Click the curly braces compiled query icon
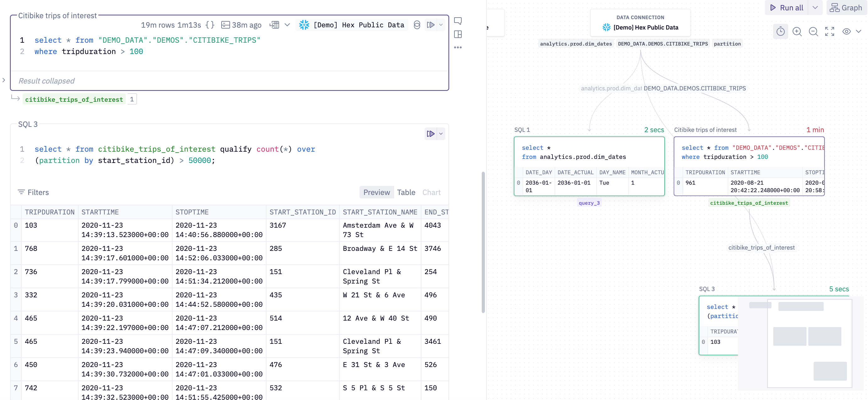Image resolution: width=868 pixels, height=400 pixels. (x=210, y=25)
